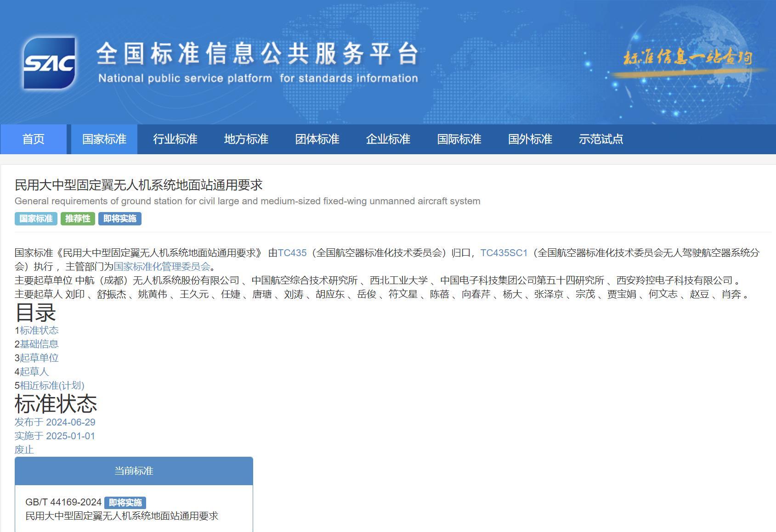This screenshot has width=776, height=532.
Task: Open the TC435 committee link
Action: 292,253
